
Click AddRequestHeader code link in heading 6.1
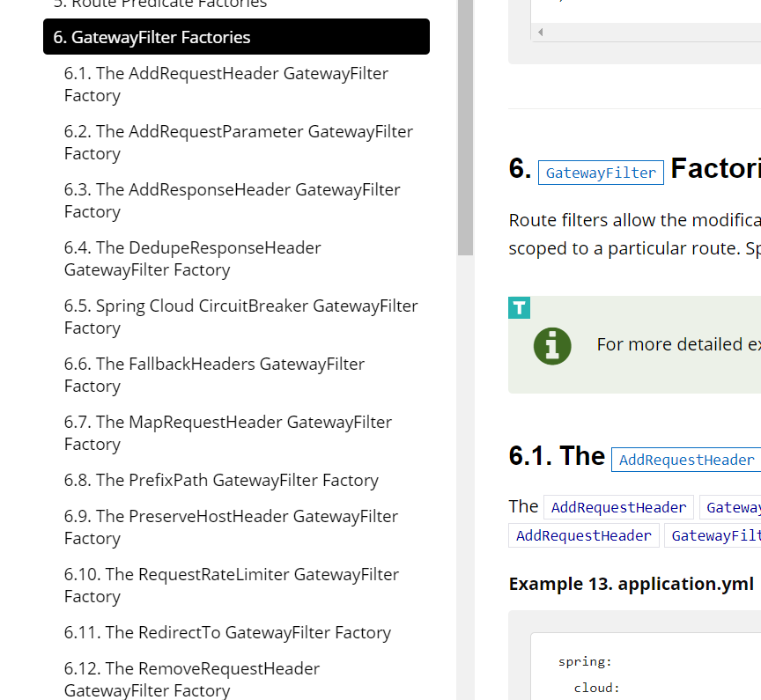pos(686,460)
